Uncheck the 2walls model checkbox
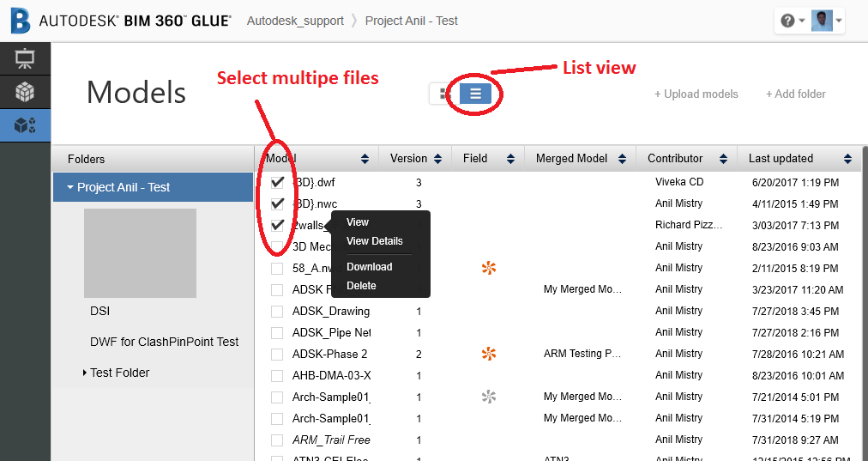Viewport: 868px width, 461px height. coord(277,226)
